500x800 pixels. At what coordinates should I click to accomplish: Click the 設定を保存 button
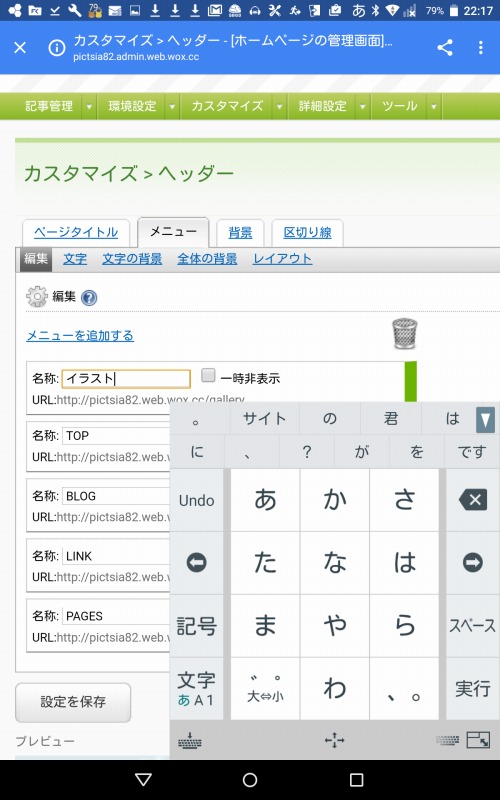(x=73, y=702)
